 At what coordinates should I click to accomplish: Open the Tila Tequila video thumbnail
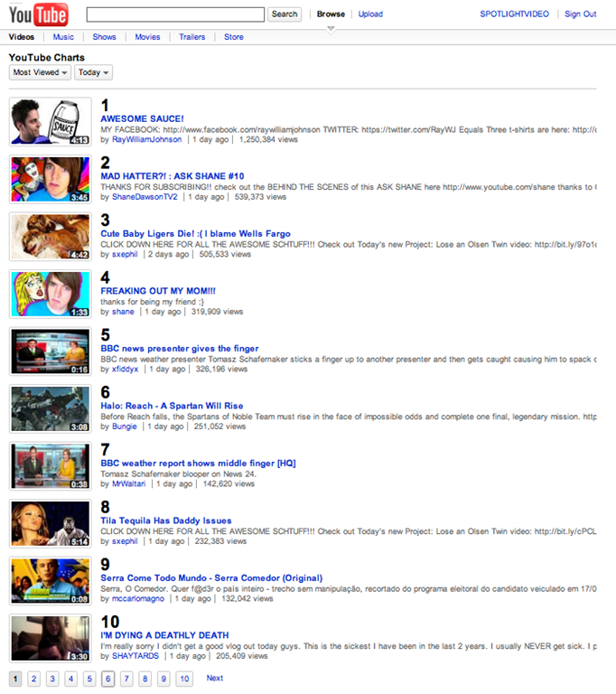[51, 523]
